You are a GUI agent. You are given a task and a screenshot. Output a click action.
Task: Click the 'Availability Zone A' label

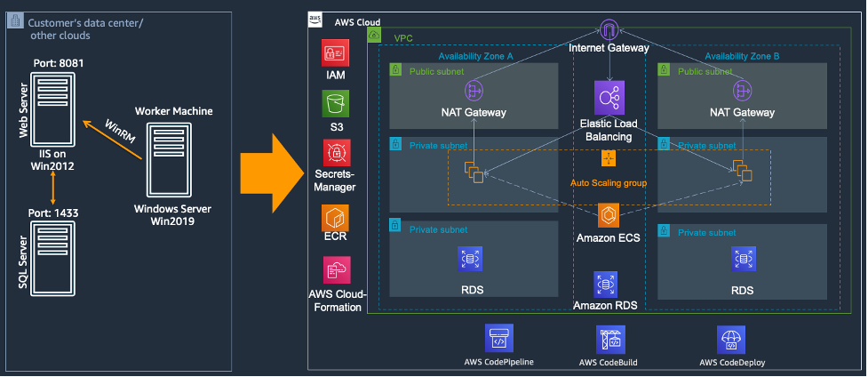tap(476, 56)
